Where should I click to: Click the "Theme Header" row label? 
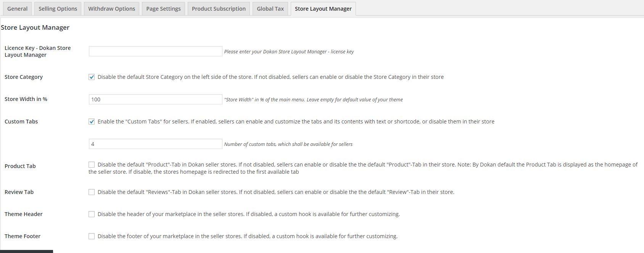pos(24,214)
